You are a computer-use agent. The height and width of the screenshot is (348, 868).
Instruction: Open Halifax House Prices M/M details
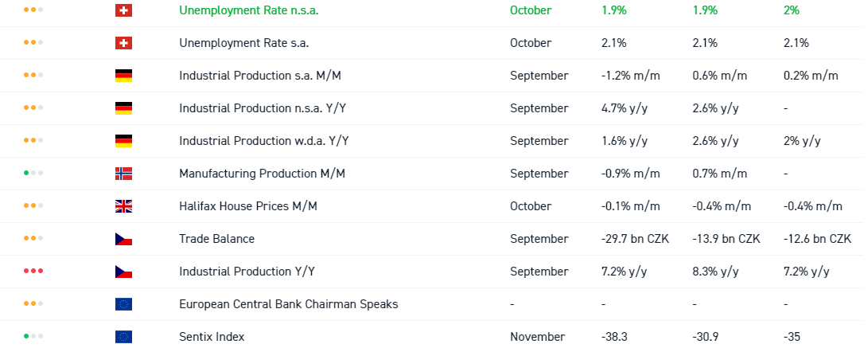pyautogui.click(x=248, y=206)
